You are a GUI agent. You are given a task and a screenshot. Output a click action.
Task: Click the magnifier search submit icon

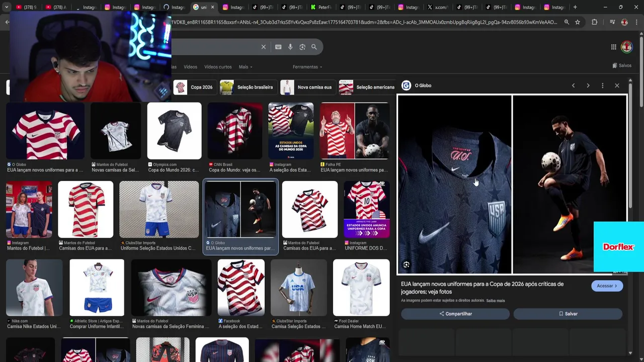[314, 47]
